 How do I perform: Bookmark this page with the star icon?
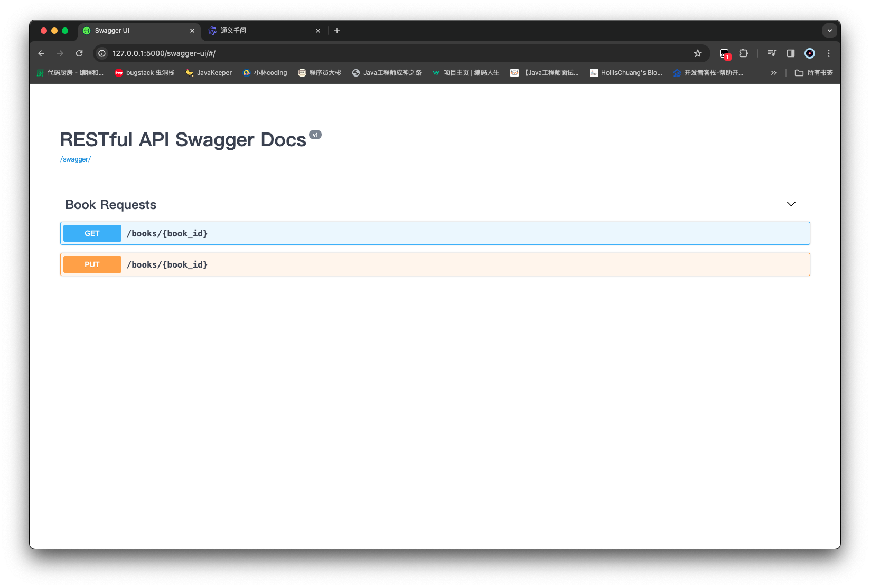click(x=698, y=53)
